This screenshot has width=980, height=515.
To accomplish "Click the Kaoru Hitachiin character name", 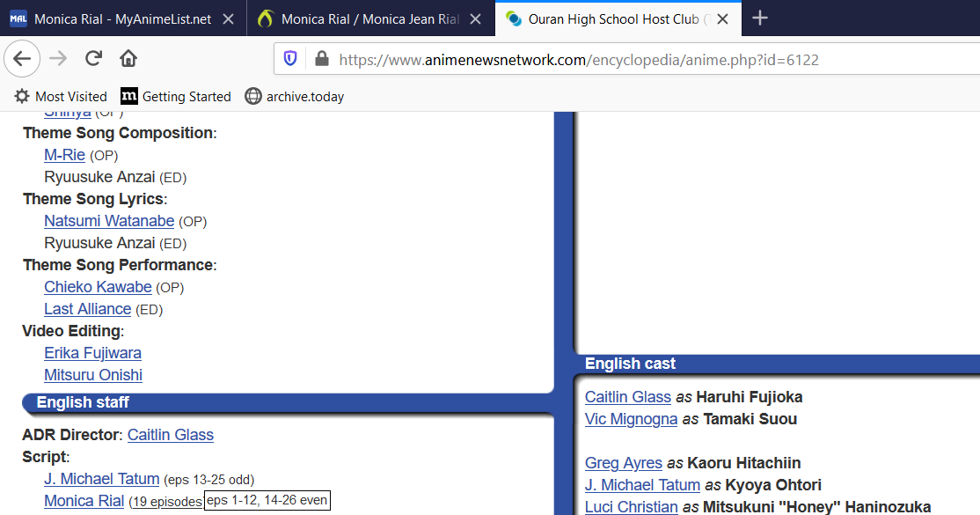I will coord(743,462).
